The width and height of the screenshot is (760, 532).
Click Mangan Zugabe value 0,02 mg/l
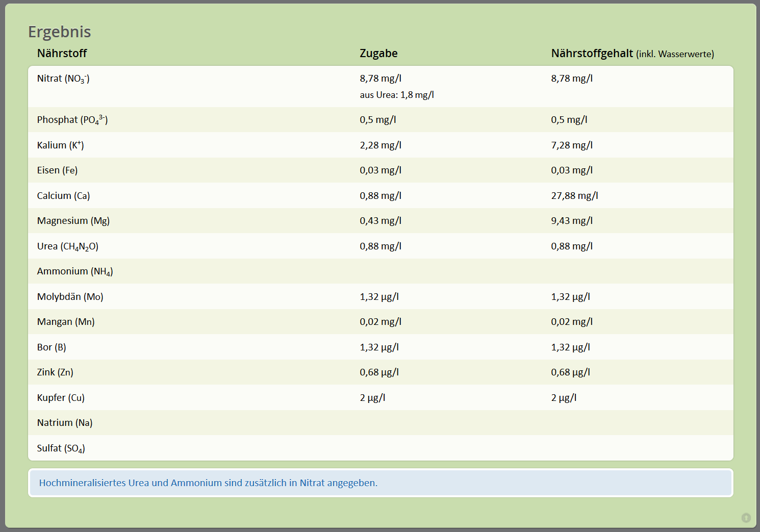381,322
